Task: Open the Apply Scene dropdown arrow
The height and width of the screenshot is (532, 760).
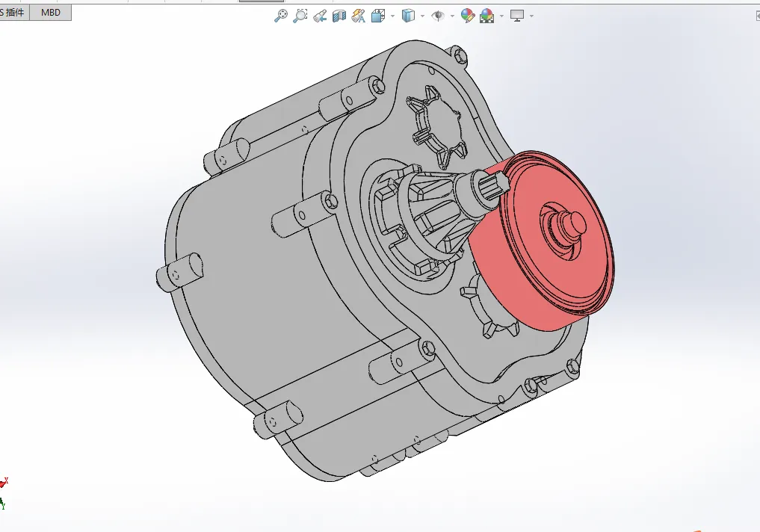Action: pyautogui.click(x=501, y=16)
